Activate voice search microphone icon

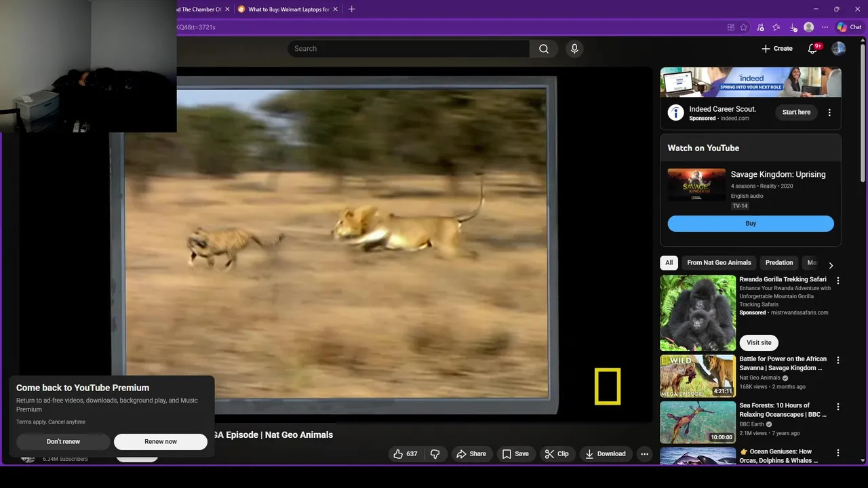point(574,49)
